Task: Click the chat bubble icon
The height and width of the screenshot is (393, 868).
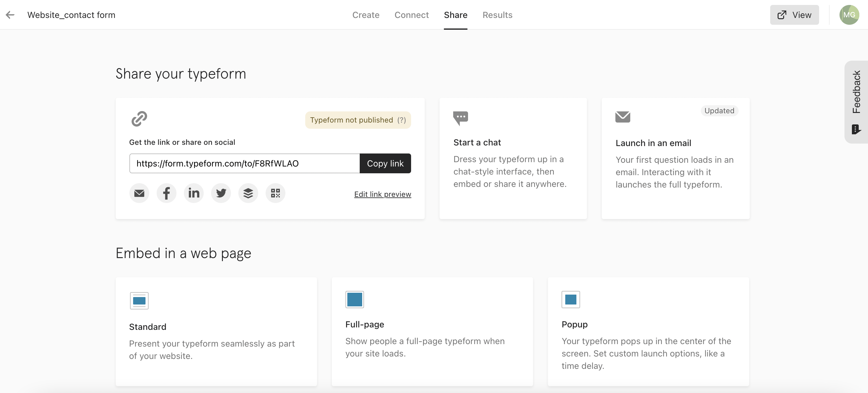Action: click(461, 118)
